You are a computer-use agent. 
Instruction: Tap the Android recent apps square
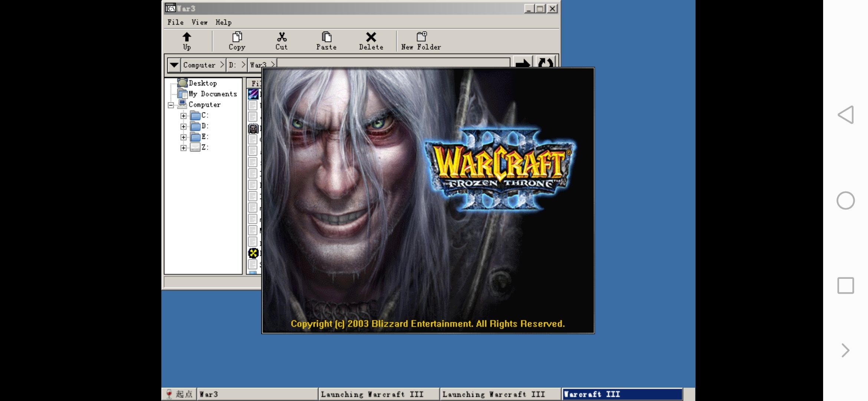[x=845, y=286]
